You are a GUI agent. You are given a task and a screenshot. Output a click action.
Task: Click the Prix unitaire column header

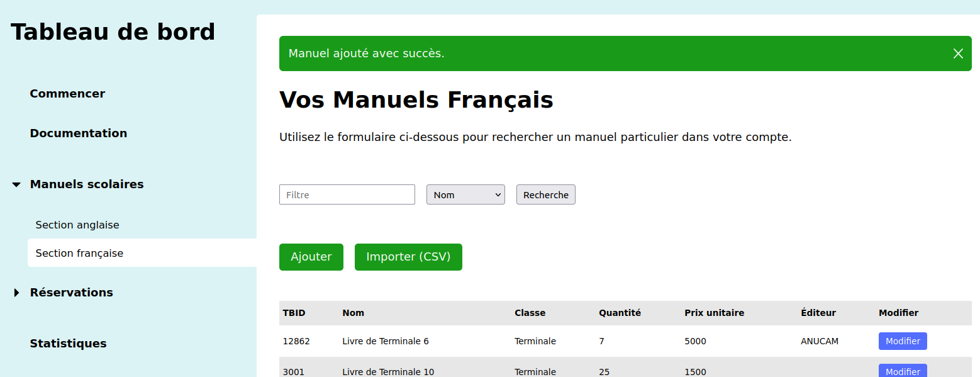point(714,313)
